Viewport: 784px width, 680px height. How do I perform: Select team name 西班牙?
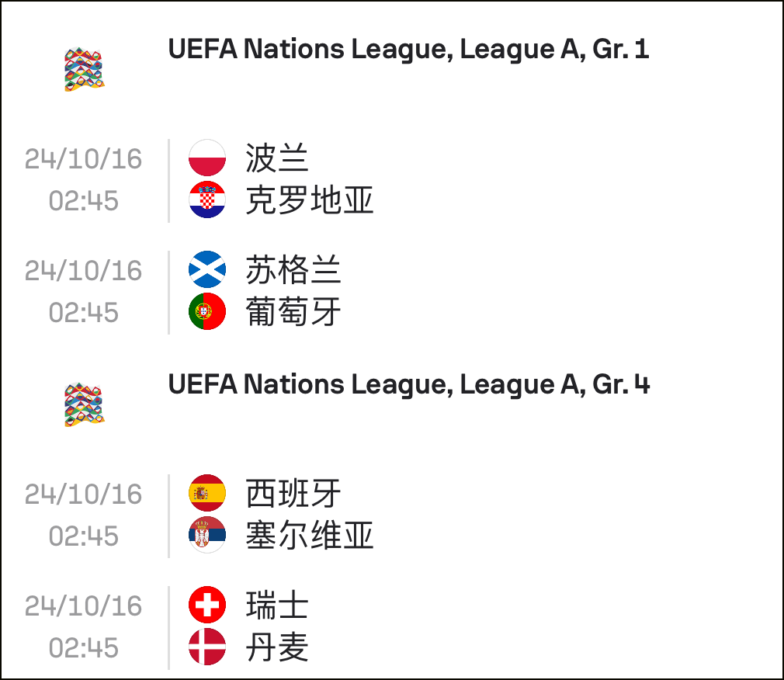[293, 494]
